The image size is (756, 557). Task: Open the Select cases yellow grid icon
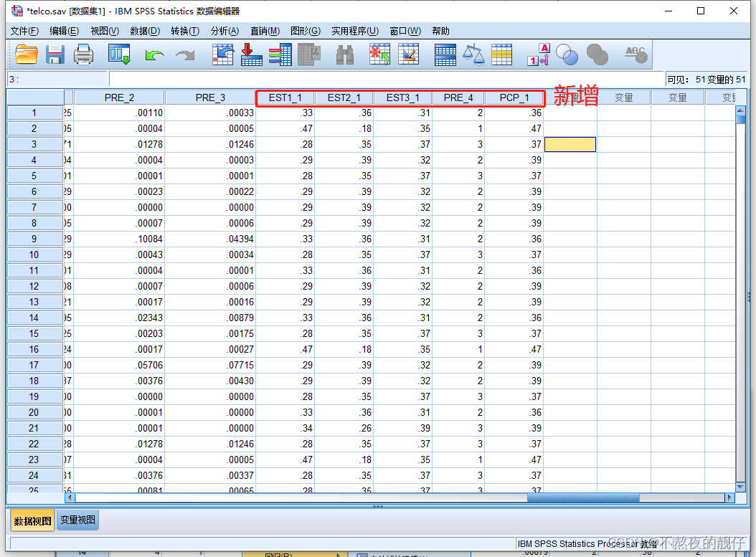click(501, 54)
